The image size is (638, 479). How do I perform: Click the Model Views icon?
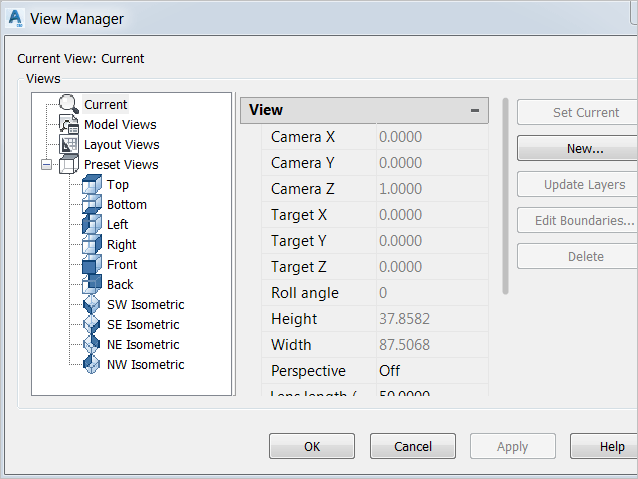click(x=69, y=125)
